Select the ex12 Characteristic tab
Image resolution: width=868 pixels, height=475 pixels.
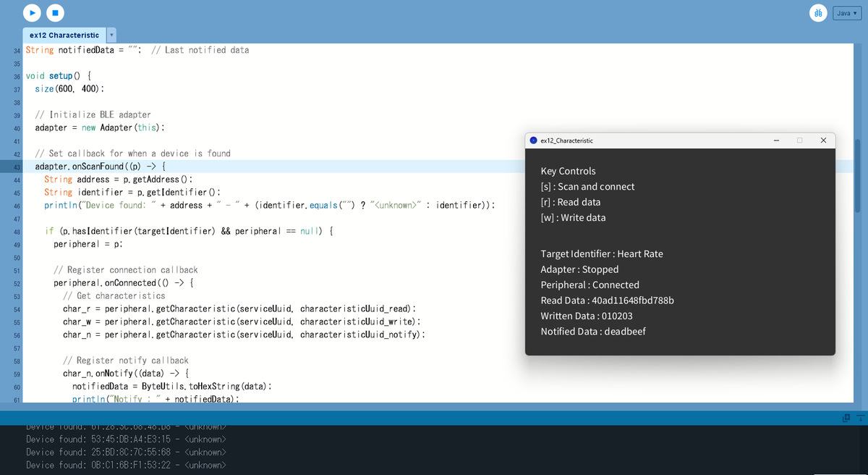64,35
